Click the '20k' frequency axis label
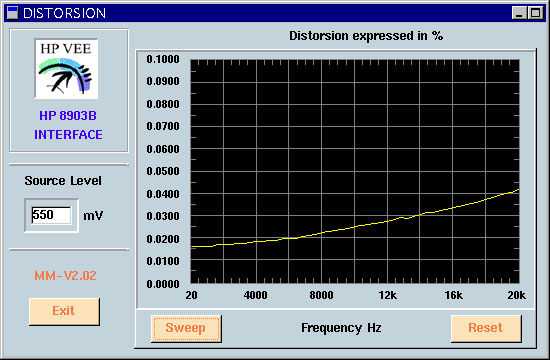 pyautogui.click(x=516, y=295)
